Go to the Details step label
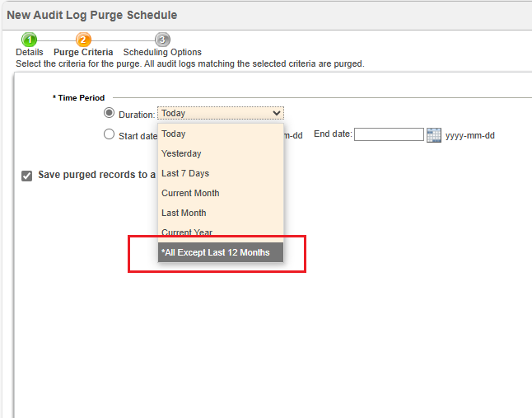The height and width of the screenshot is (418, 532). (x=30, y=53)
